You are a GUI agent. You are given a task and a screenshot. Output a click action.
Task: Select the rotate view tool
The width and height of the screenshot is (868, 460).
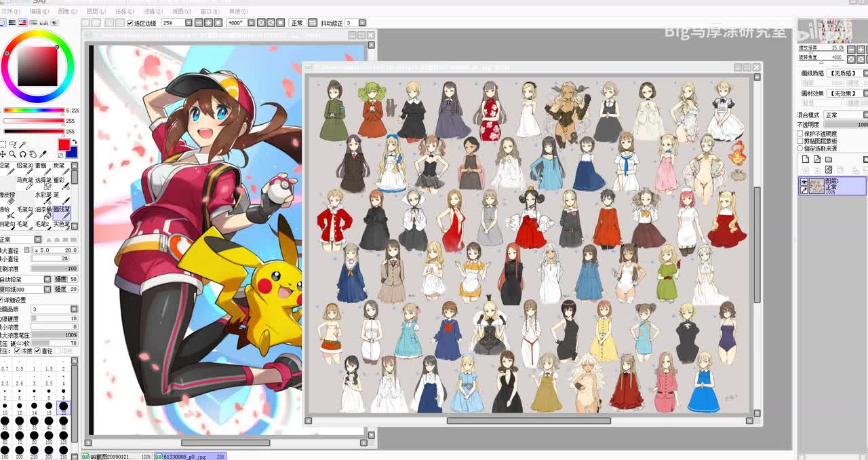coord(22,154)
